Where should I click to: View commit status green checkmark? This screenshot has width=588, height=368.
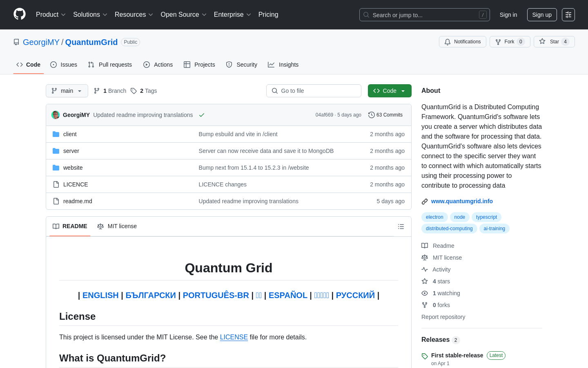pos(202,115)
